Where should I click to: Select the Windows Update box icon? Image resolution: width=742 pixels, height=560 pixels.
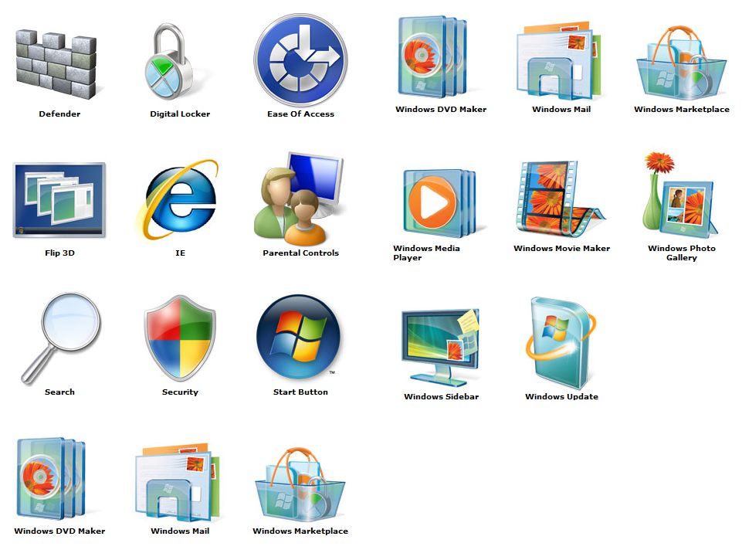pos(561,343)
